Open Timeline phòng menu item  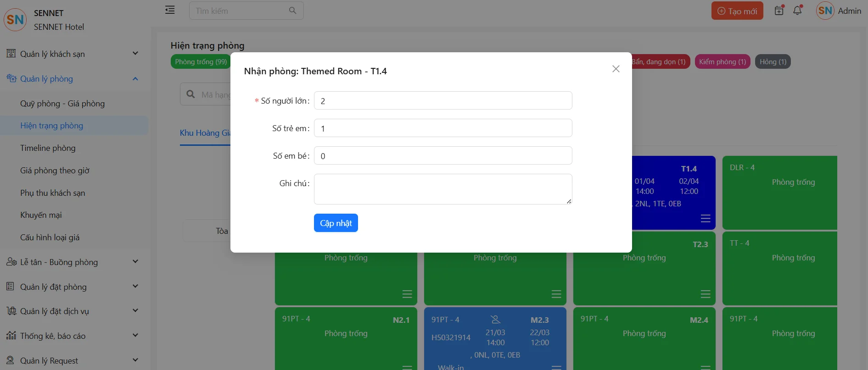pos(48,148)
